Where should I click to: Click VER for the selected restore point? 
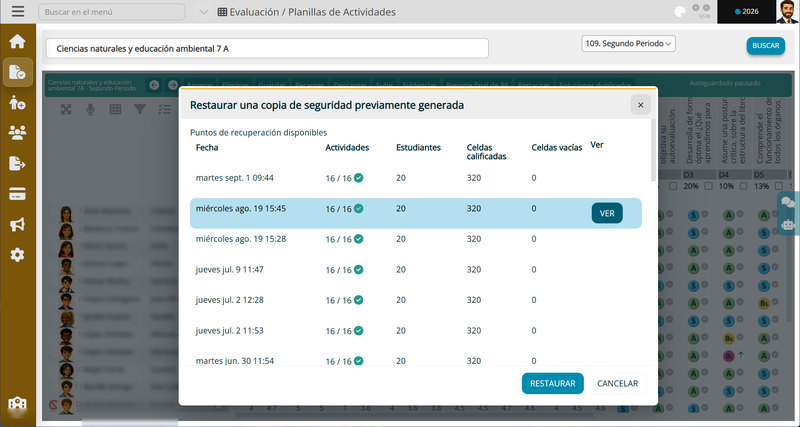tap(607, 213)
